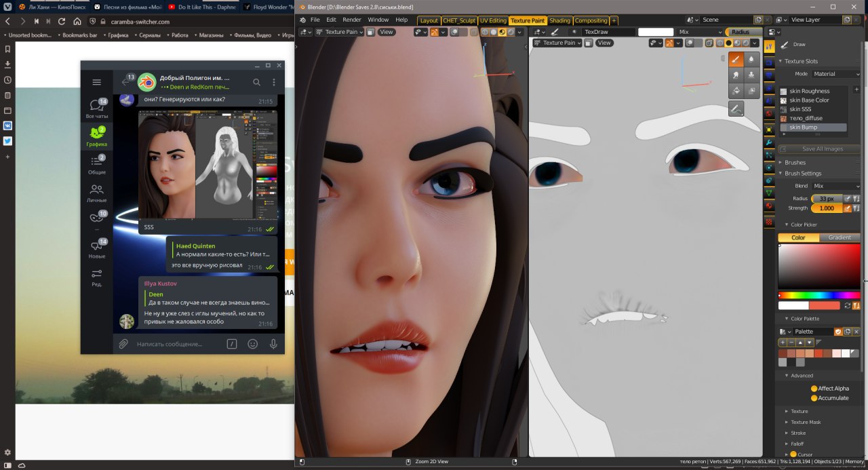Viewport: 868px width, 470px height.
Task: Switch color picker to Gradient mode
Action: coord(840,237)
